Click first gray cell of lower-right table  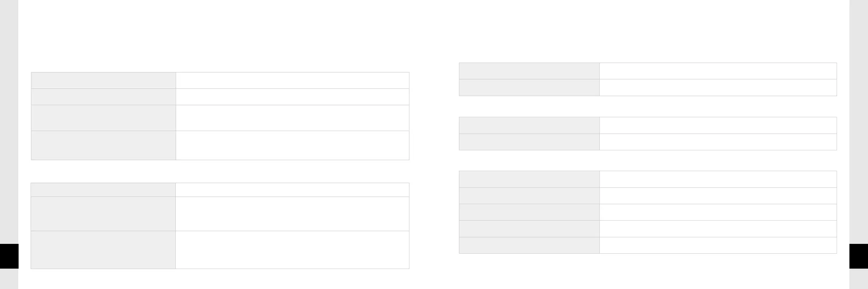tap(529, 179)
